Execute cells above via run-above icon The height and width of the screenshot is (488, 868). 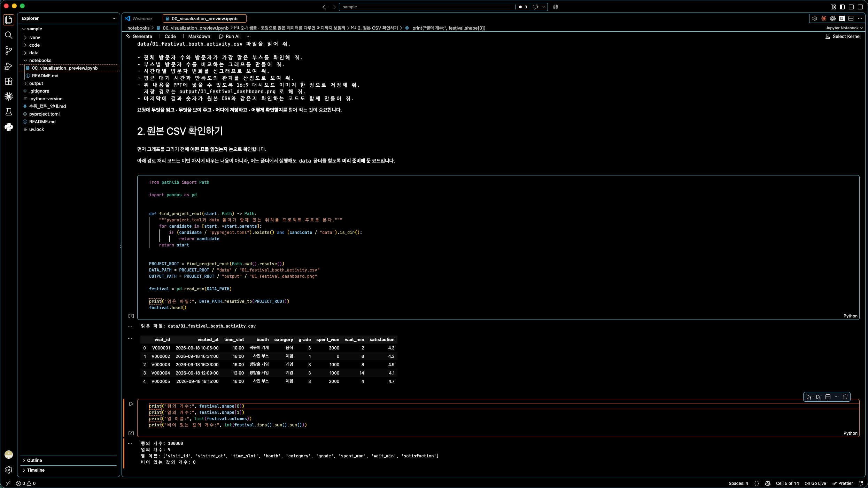(x=809, y=397)
